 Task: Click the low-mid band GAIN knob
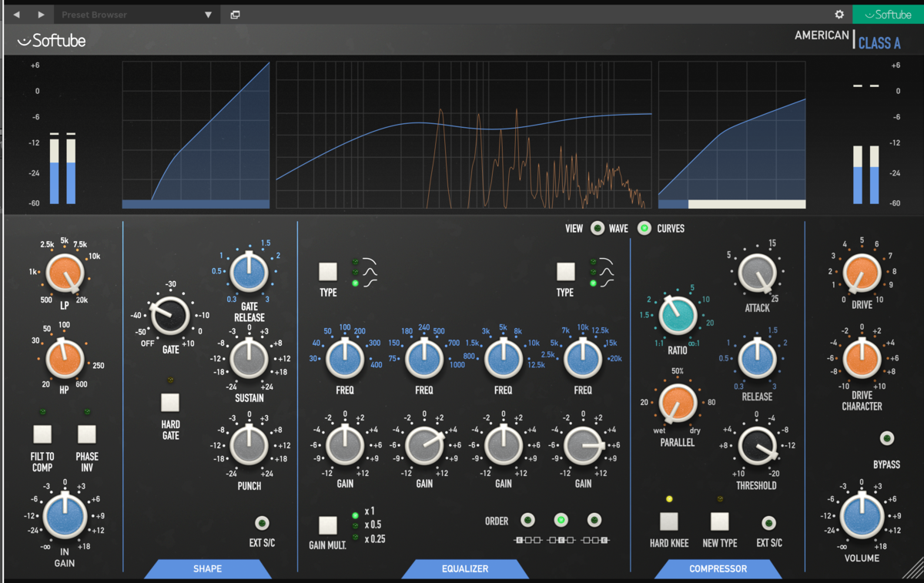tap(424, 445)
